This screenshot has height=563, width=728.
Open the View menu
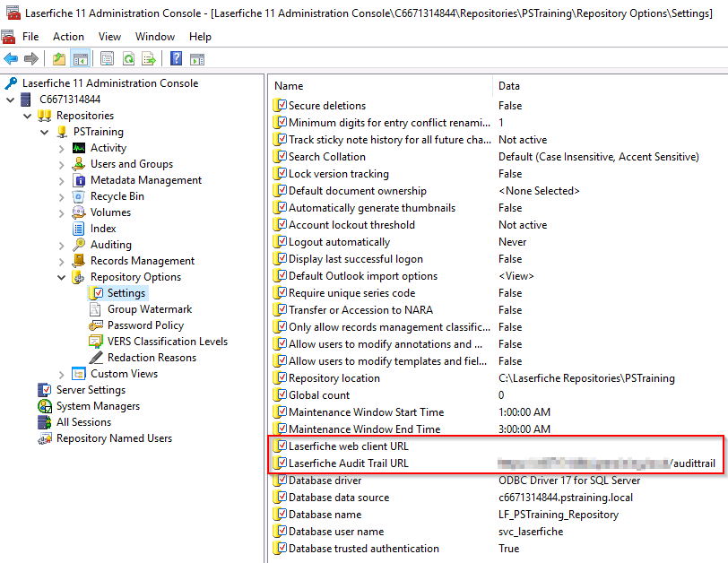click(109, 37)
